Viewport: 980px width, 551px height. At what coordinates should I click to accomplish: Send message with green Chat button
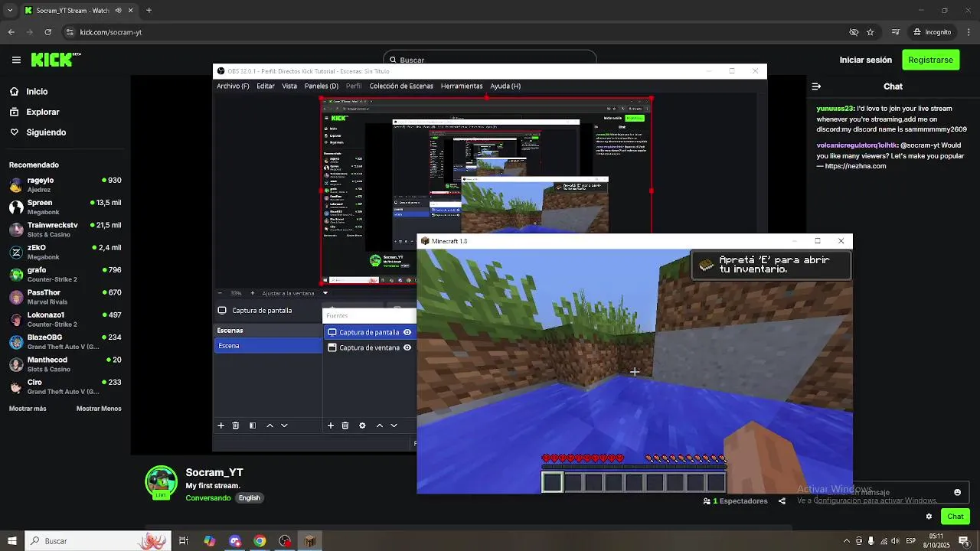tap(955, 517)
